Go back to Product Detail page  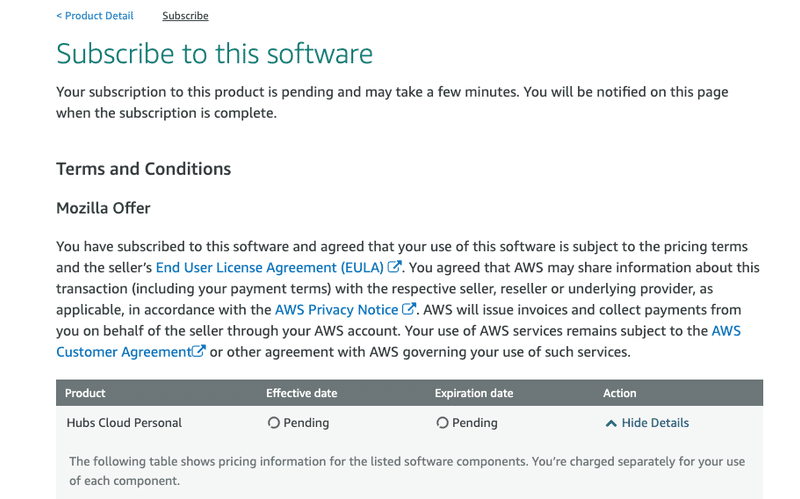(95, 16)
